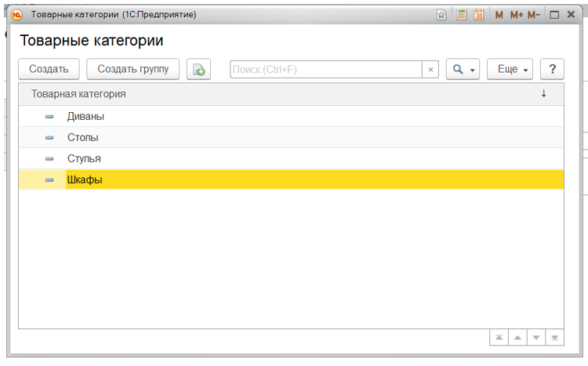The image size is (588, 366).
Task: Select the Столы category row
Action: pos(82,137)
